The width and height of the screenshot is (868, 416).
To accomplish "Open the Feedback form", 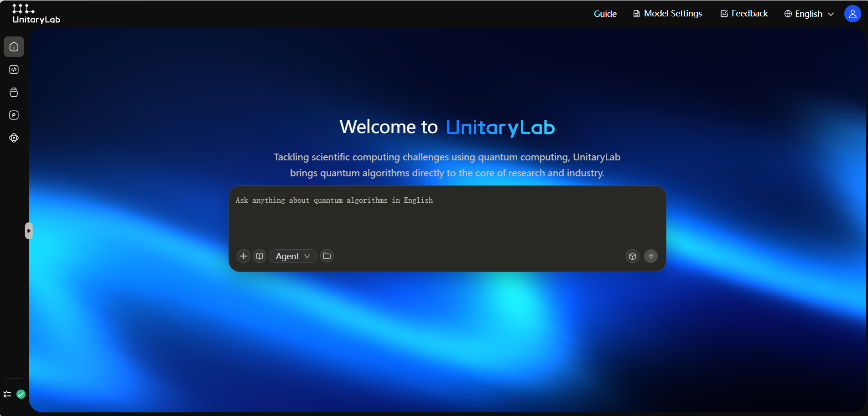I will pyautogui.click(x=744, y=14).
